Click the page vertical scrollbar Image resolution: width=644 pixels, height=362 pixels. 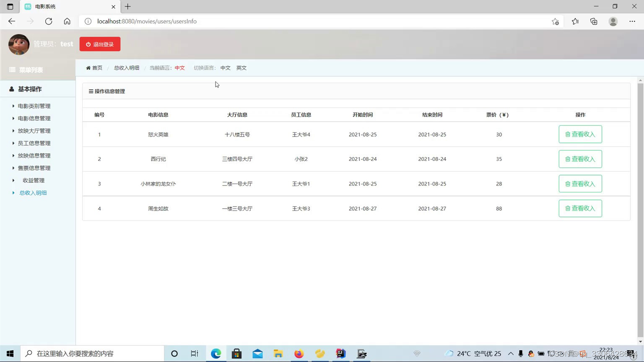click(640, 210)
